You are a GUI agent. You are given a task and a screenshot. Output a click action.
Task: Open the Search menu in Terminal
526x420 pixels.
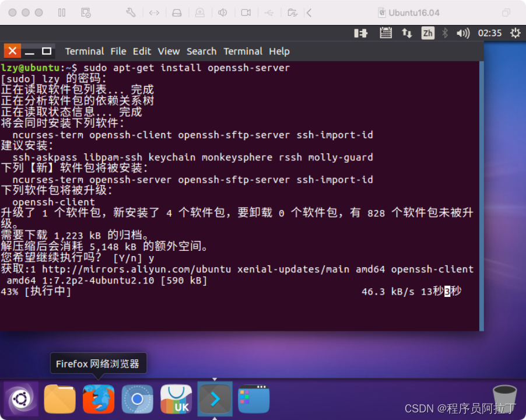pos(202,51)
